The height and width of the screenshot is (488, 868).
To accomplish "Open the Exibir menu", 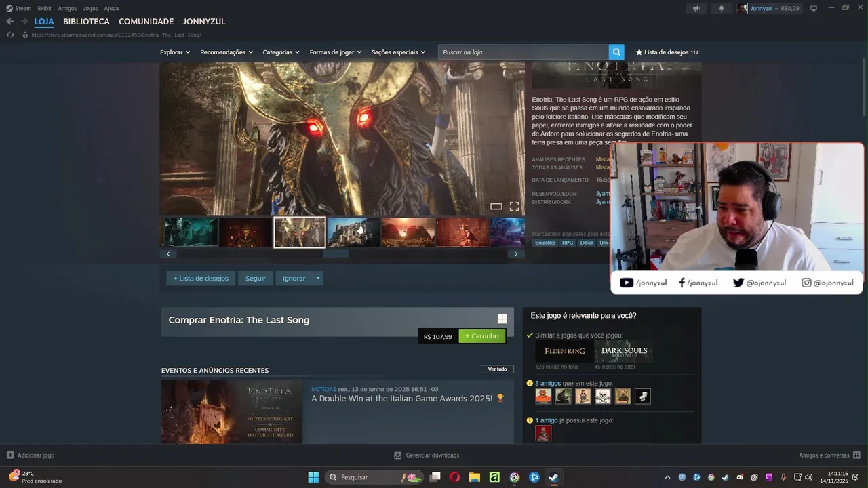I will tap(45, 8).
